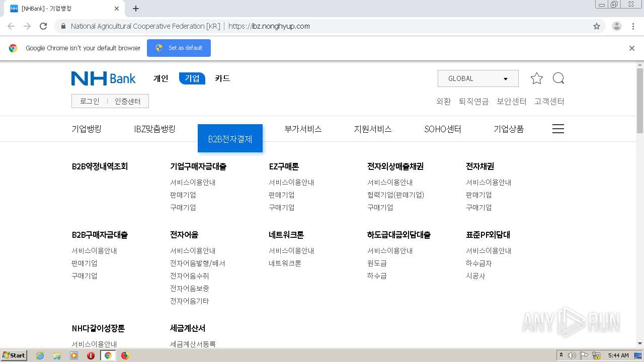The image size is (644, 362).
Task: Open the 인증센터 link
Action: tap(128, 101)
